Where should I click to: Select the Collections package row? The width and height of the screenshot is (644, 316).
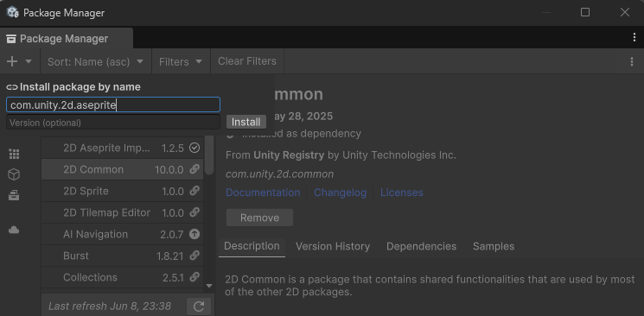coord(122,277)
